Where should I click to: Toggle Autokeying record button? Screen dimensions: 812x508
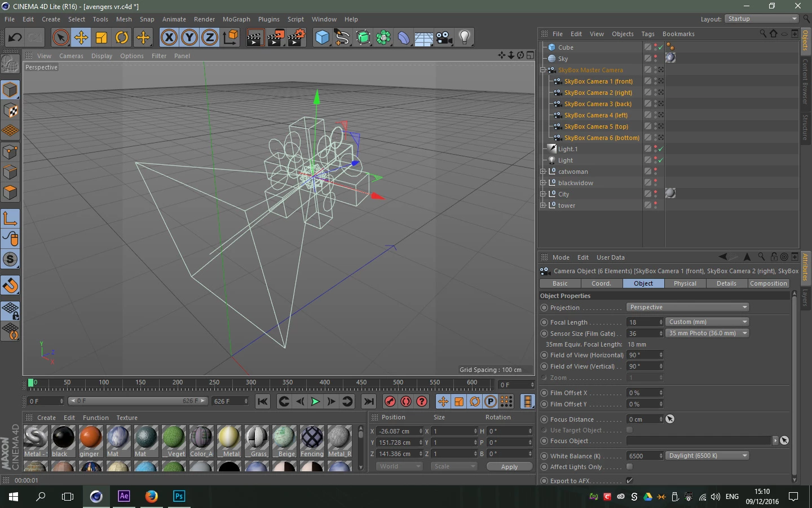tap(405, 401)
